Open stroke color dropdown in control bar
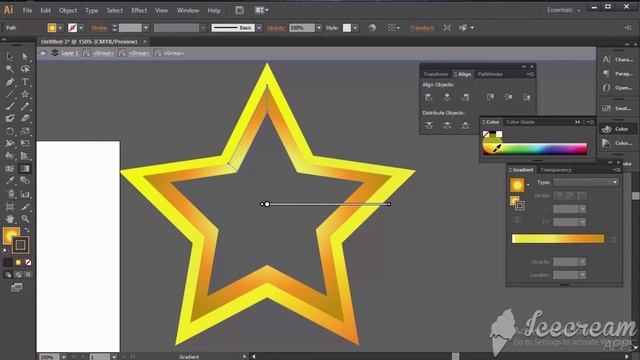Viewport: 640px width, 360px height. (81, 28)
